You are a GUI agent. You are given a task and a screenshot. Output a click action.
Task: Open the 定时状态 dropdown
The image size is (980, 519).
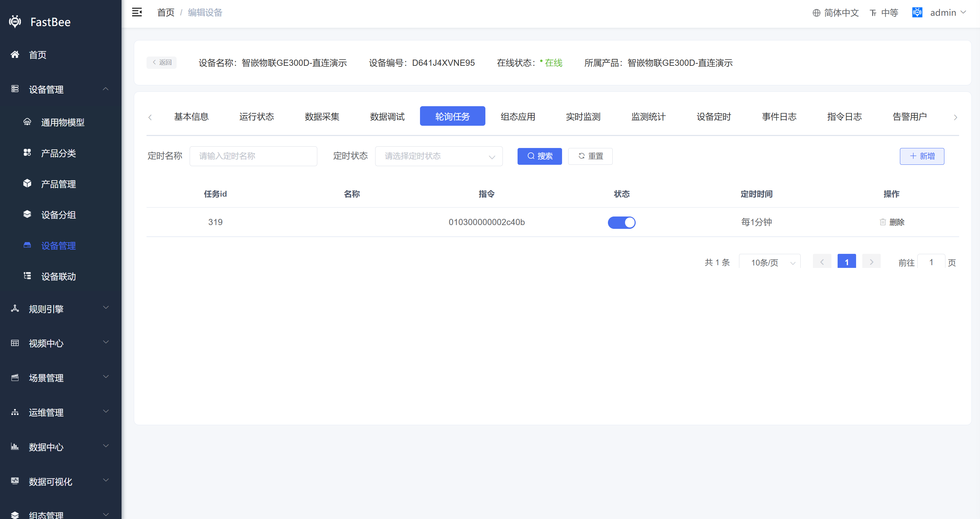pos(438,156)
